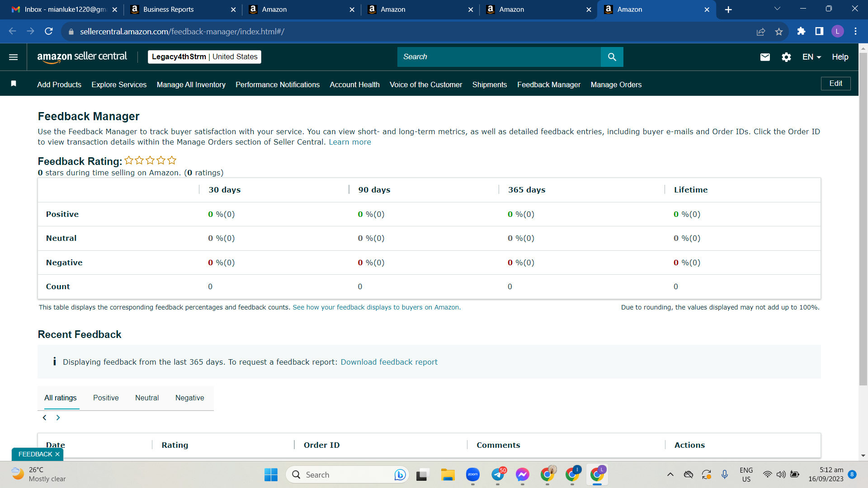This screenshot has height=488, width=868.
Task: Click the Date column header
Action: pyautogui.click(x=56, y=445)
